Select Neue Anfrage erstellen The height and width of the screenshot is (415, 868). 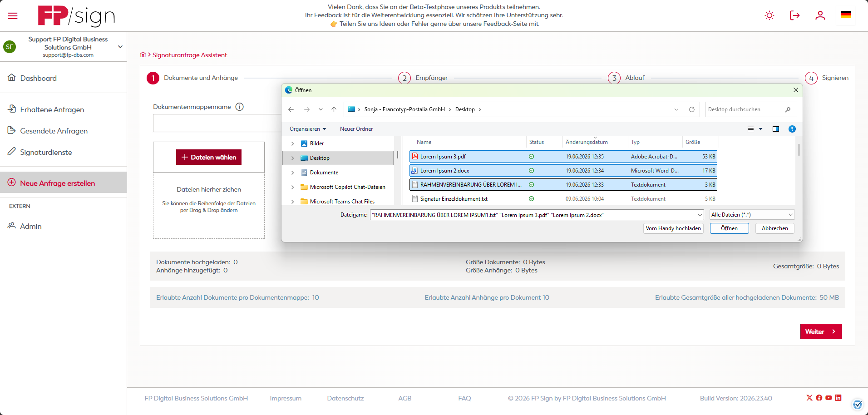click(64, 183)
